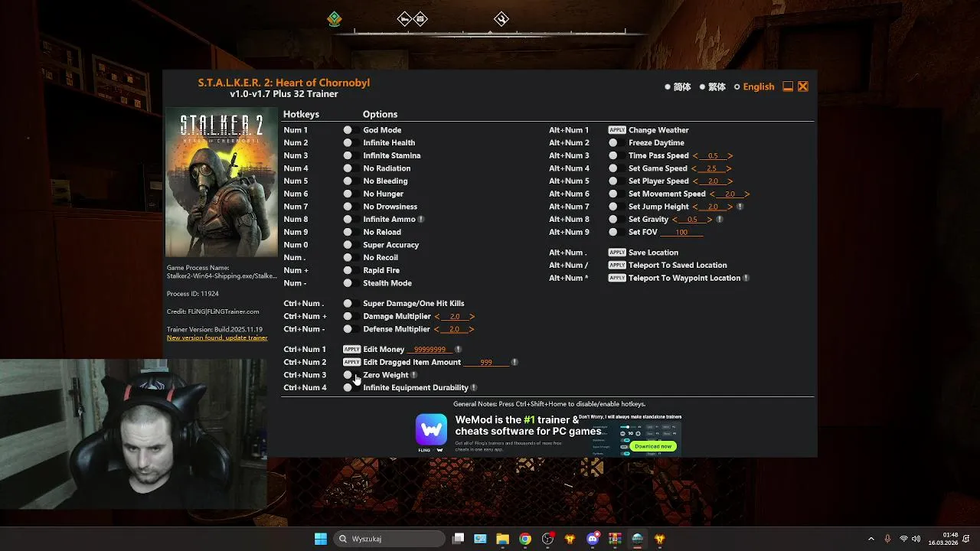Image resolution: width=980 pixels, height=551 pixels.
Task: Open the clock and date panel
Action: (x=942, y=539)
